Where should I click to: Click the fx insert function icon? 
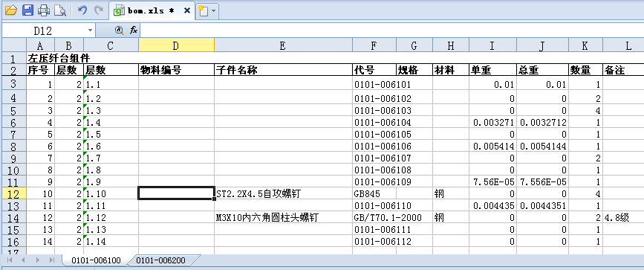click(134, 30)
